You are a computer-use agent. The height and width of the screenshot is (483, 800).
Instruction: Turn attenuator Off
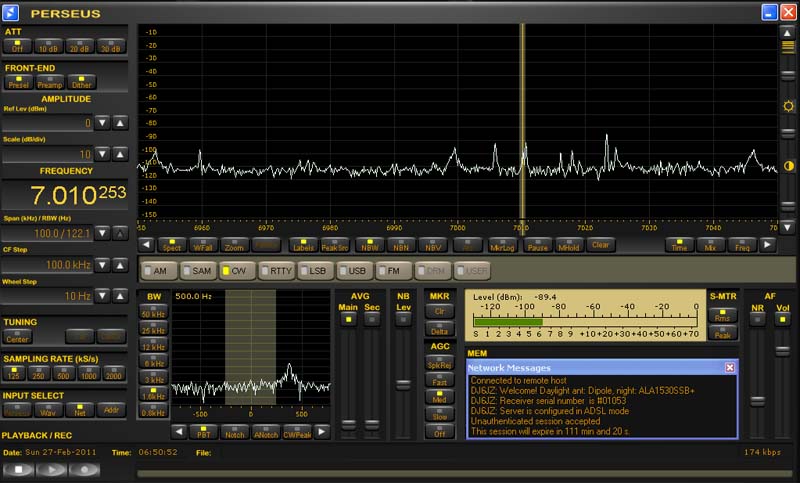coord(17,46)
